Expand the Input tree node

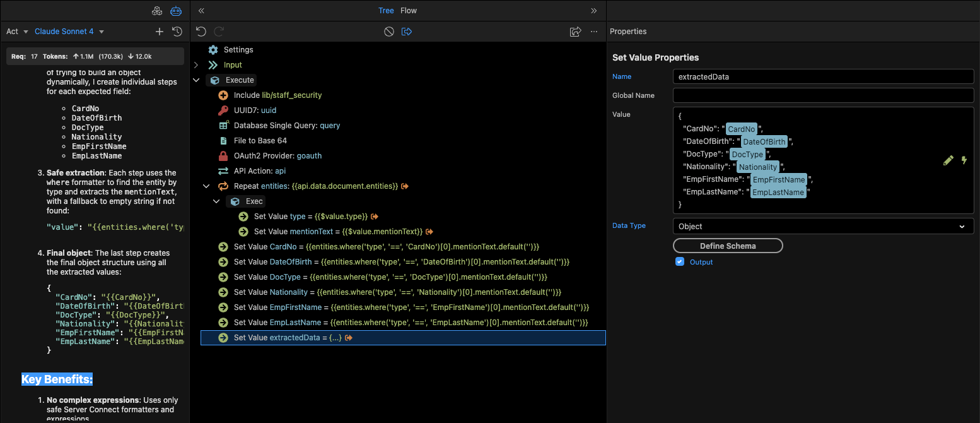click(196, 65)
